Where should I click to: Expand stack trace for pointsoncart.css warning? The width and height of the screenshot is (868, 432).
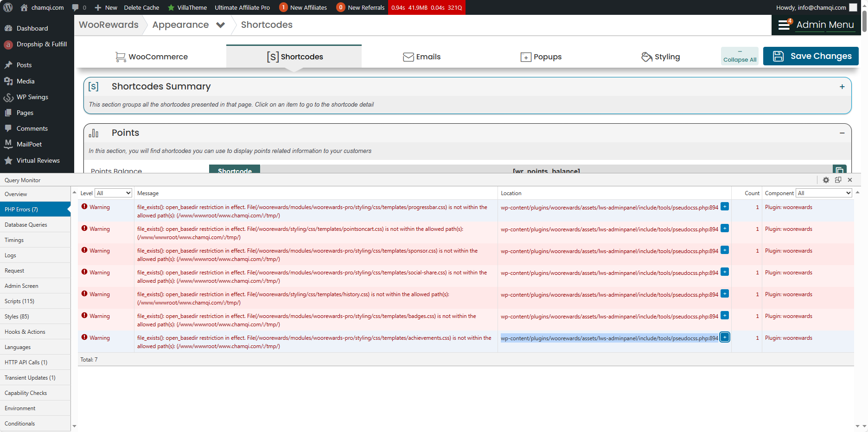(725, 229)
